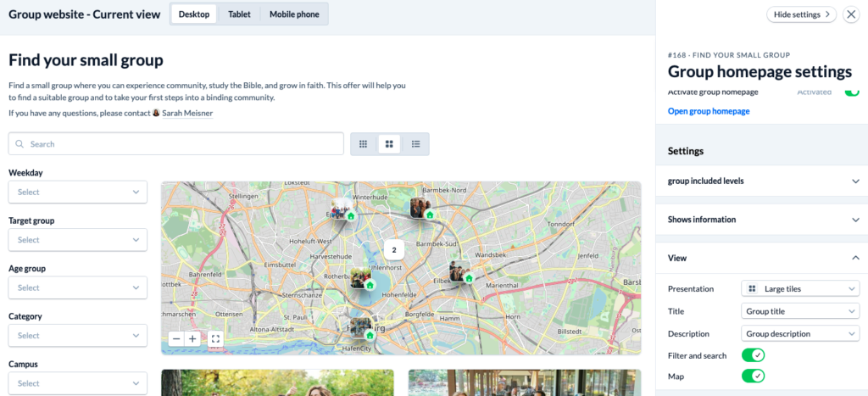Click the Find your small group heading
Screen dimensions: 868x396
click(x=86, y=60)
